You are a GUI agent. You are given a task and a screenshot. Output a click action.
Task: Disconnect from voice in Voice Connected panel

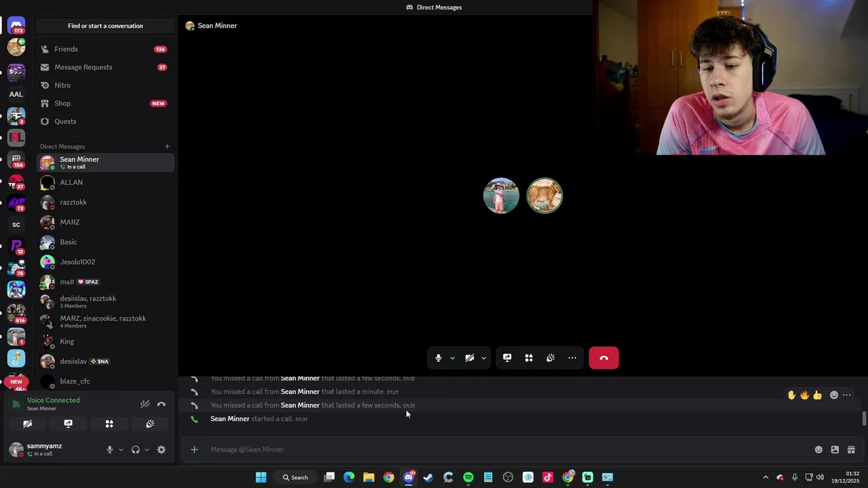point(161,404)
